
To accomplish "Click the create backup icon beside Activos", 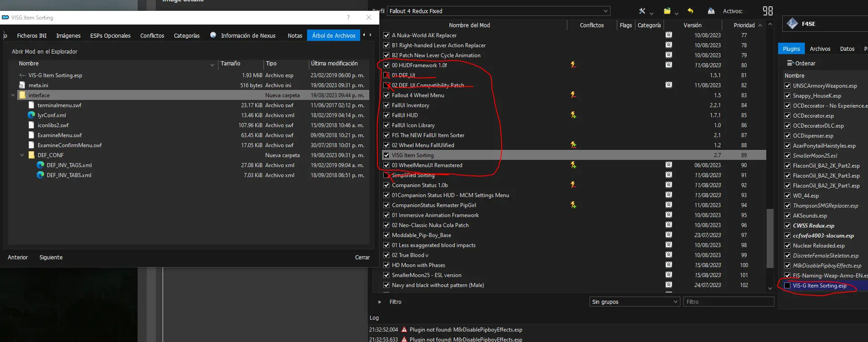I will click(711, 11).
